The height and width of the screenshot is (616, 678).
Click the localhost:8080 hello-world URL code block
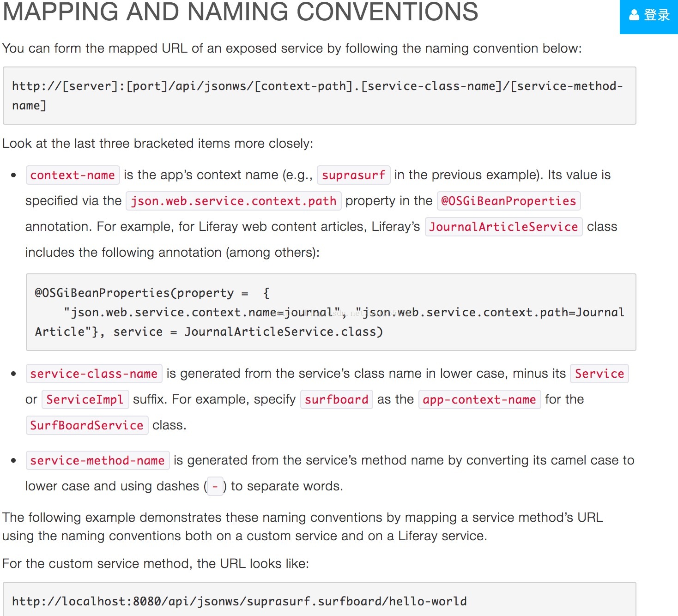coord(320,599)
